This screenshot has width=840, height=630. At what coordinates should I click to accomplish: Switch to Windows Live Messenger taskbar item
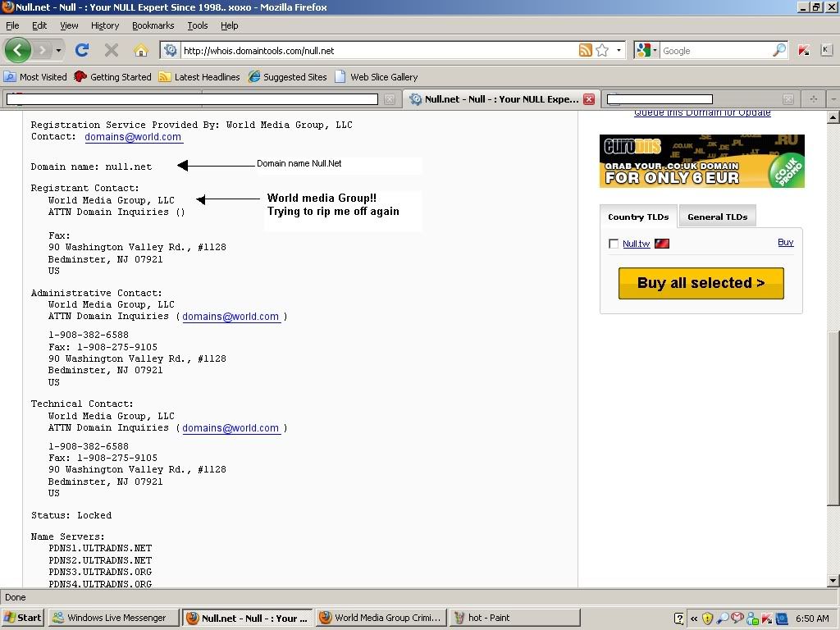[x=112, y=618]
